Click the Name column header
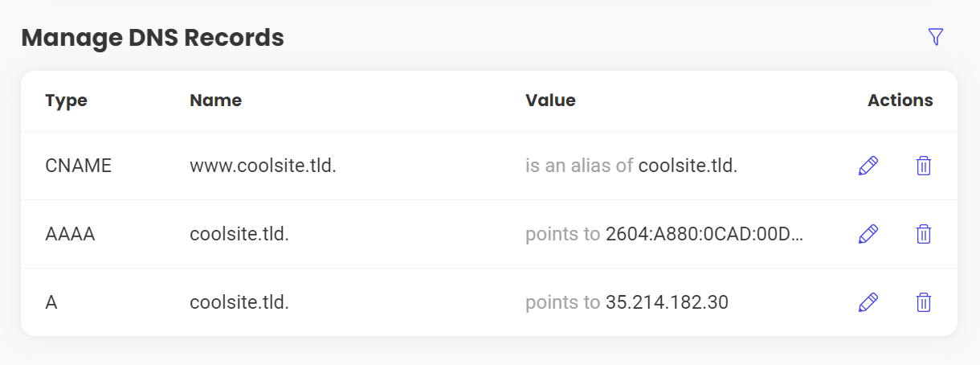980x365 pixels. (x=215, y=100)
